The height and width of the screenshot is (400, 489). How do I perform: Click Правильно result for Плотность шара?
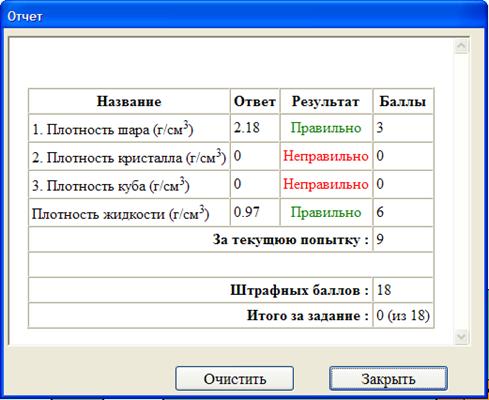pyautogui.click(x=326, y=128)
